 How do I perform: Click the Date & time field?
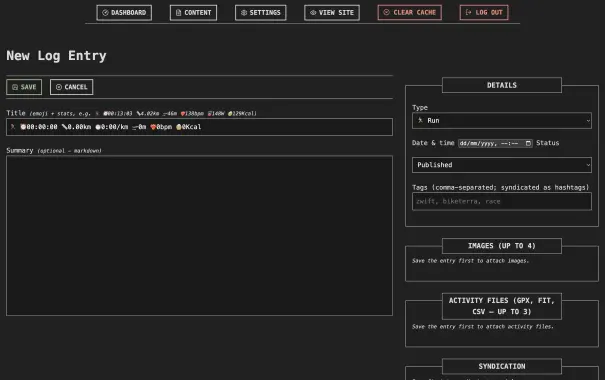pos(495,143)
